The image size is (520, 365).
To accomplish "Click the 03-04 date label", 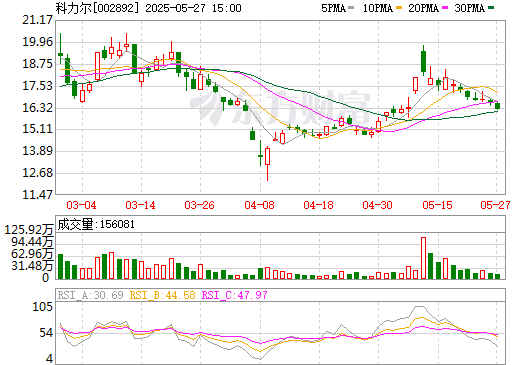I will pos(81,205).
